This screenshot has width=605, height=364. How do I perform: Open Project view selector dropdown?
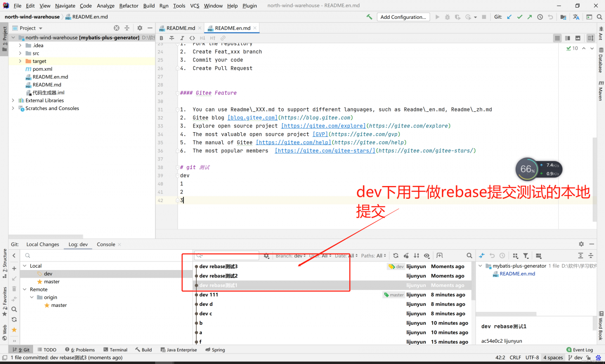(31, 28)
